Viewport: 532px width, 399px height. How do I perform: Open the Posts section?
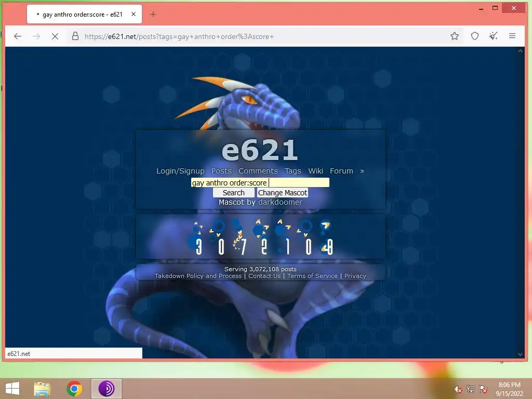coord(221,171)
